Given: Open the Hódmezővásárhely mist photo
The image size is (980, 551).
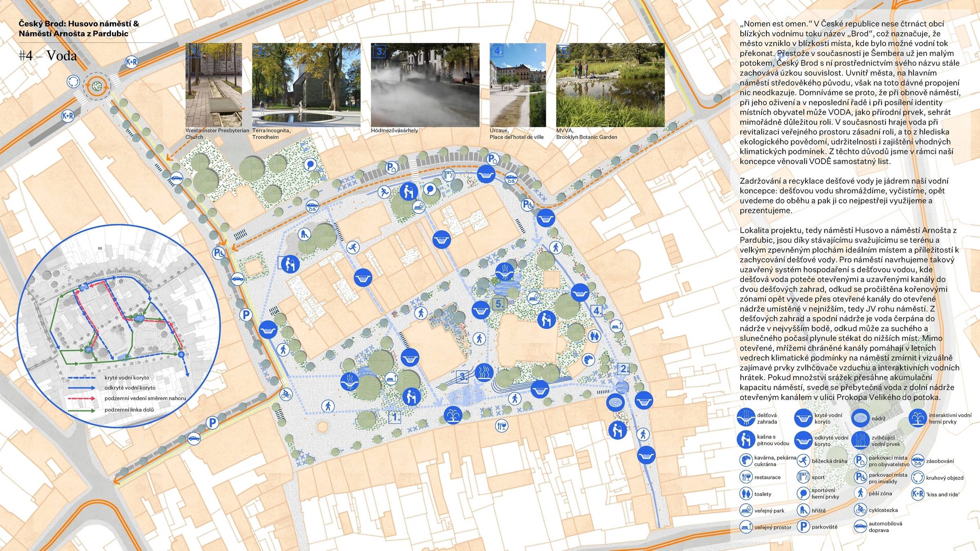Looking at the screenshot, I should click(x=425, y=85).
